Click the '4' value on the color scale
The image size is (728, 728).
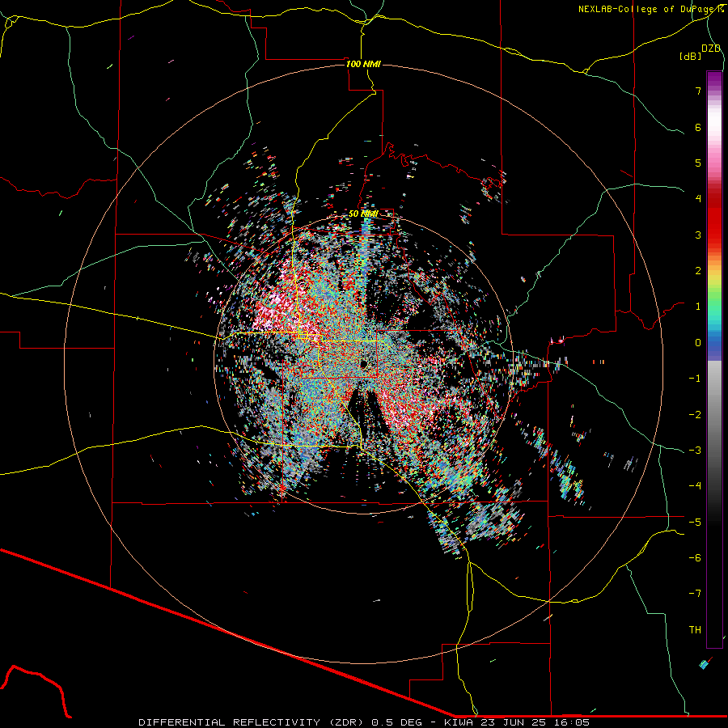(x=698, y=199)
